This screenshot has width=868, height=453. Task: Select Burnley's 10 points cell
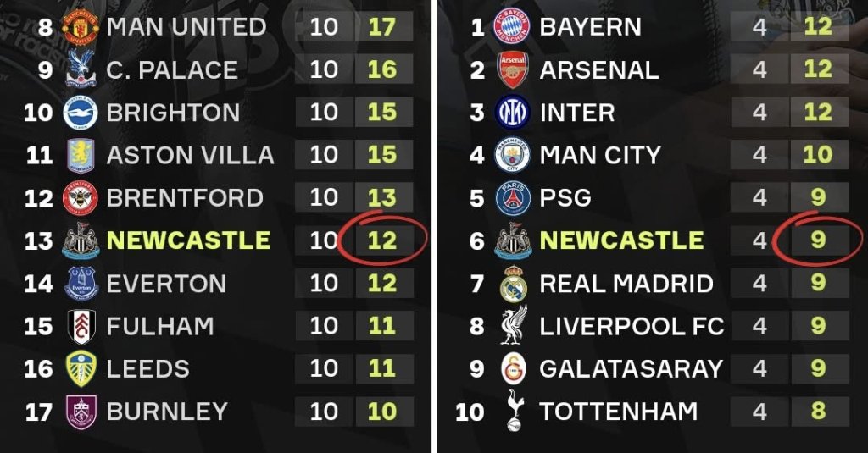382,412
